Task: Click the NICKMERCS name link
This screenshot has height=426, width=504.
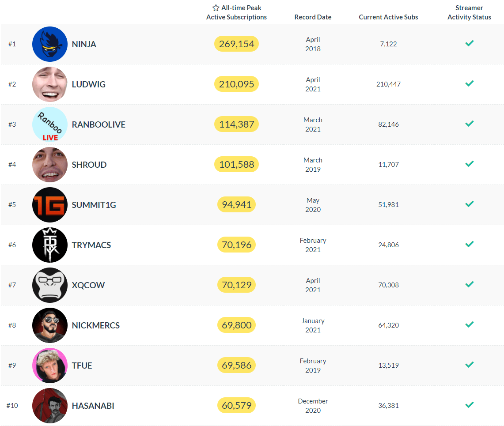Action: tap(96, 325)
